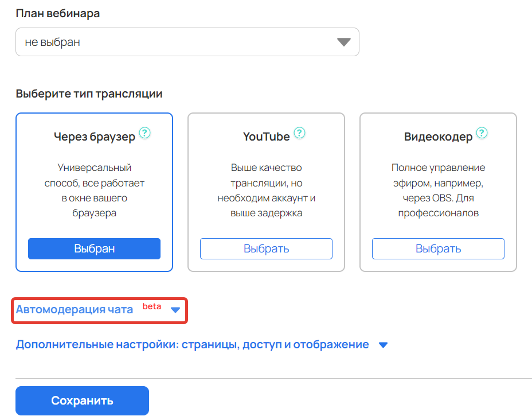532x420 pixels.
Task: Expand 'Дополнительные настройки: страницы, доступ и отображение'
Action: (x=193, y=345)
